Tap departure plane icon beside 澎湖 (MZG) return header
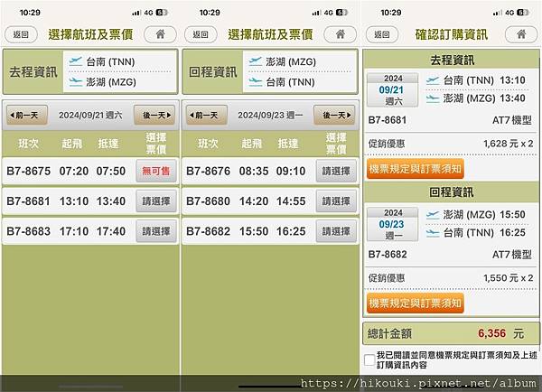Viewport: 542px width, 392px height. [x=255, y=61]
